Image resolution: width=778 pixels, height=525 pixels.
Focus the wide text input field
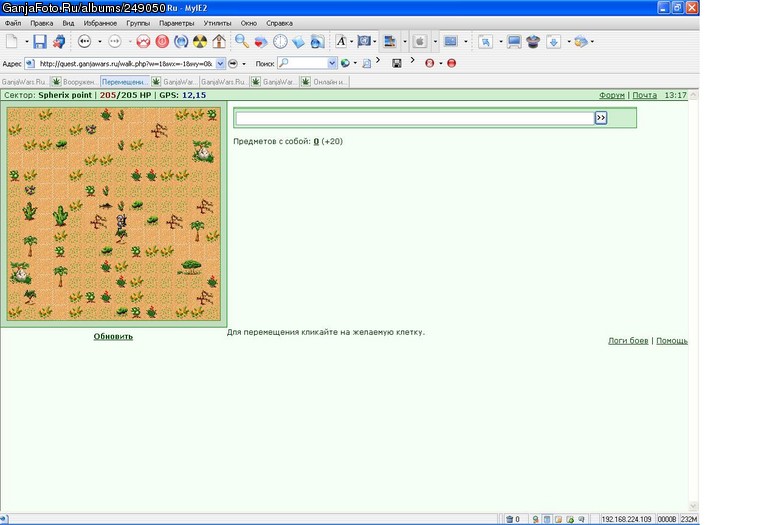click(x=415, y=118)
